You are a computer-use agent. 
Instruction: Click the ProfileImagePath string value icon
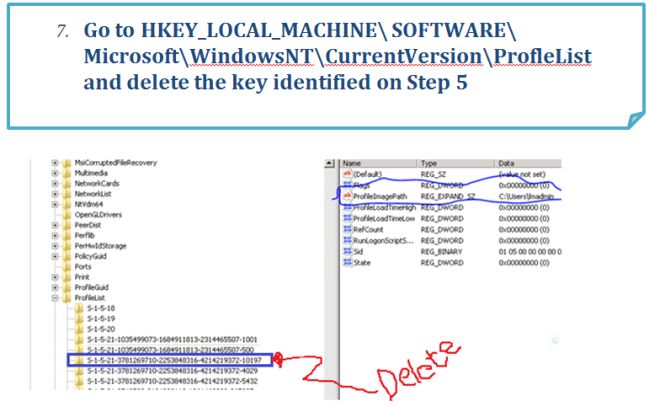point(347,196)
